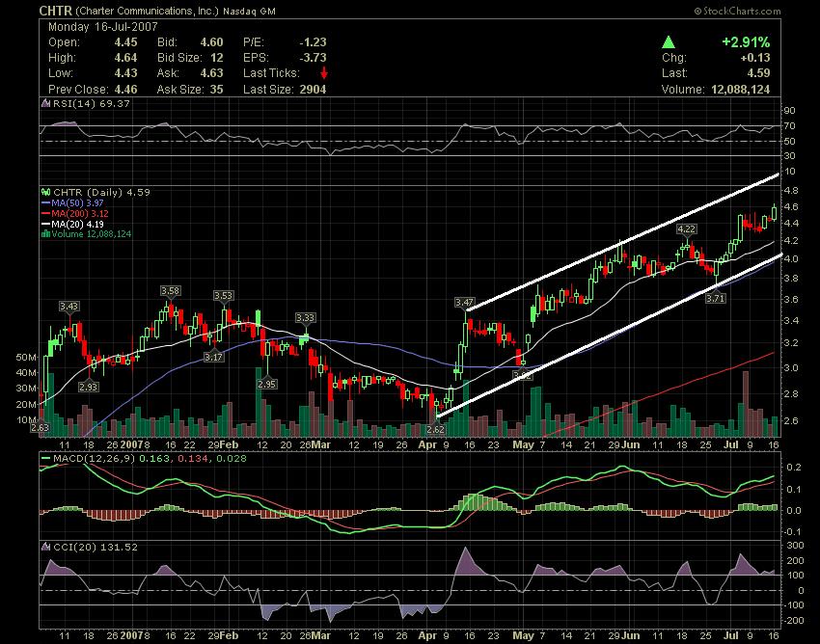The height and width of the screenshot is (644, 820).
Task: Click the small icon before RSI(14)
Action: (x=46, y=103)
